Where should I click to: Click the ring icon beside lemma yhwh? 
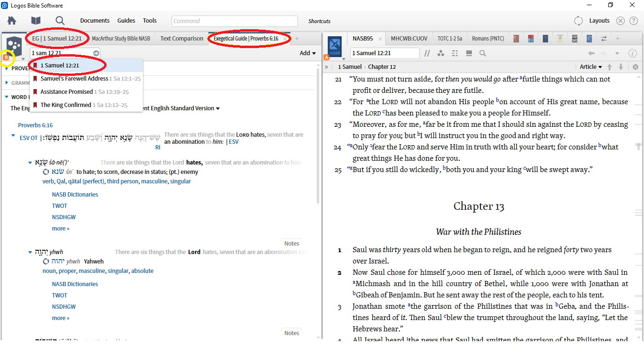point(46,262)
